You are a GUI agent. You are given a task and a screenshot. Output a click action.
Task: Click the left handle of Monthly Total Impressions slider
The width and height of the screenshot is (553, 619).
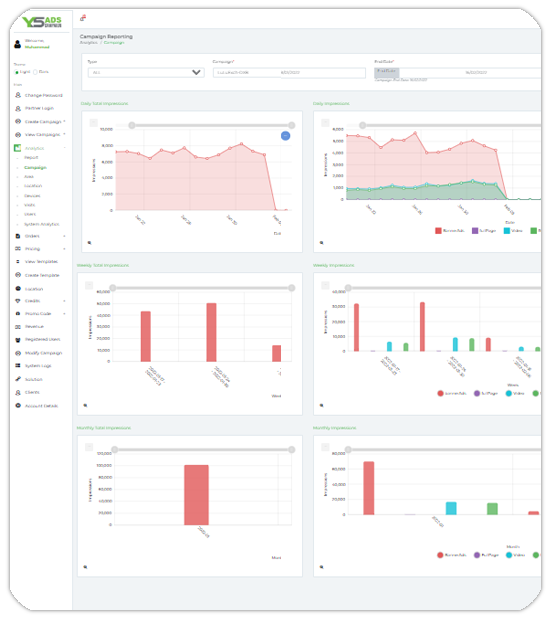point(114,450)
